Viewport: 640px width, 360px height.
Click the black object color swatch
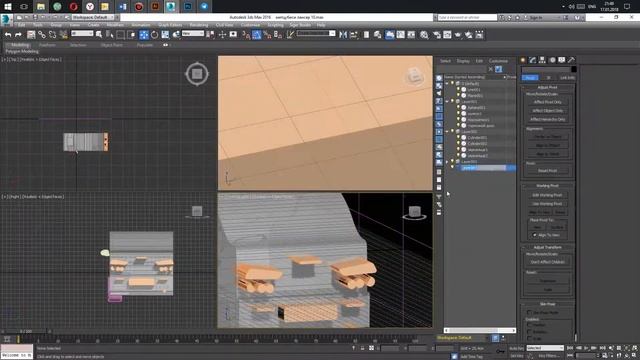pyautogui.click(x=574, y=69)
